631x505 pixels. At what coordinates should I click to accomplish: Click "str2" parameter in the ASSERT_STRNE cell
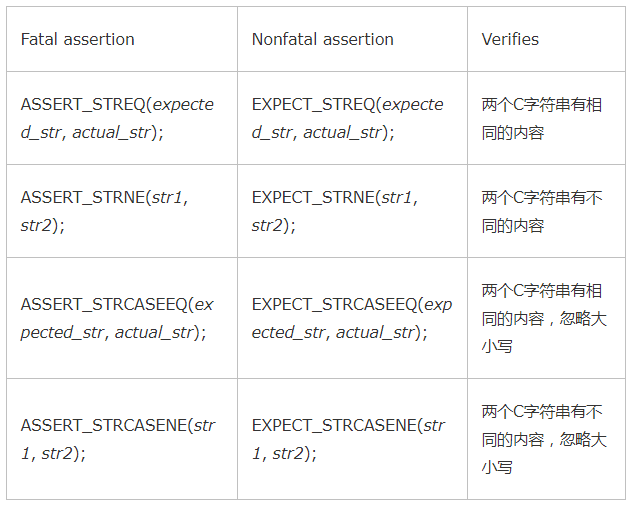tap(36, 225)
